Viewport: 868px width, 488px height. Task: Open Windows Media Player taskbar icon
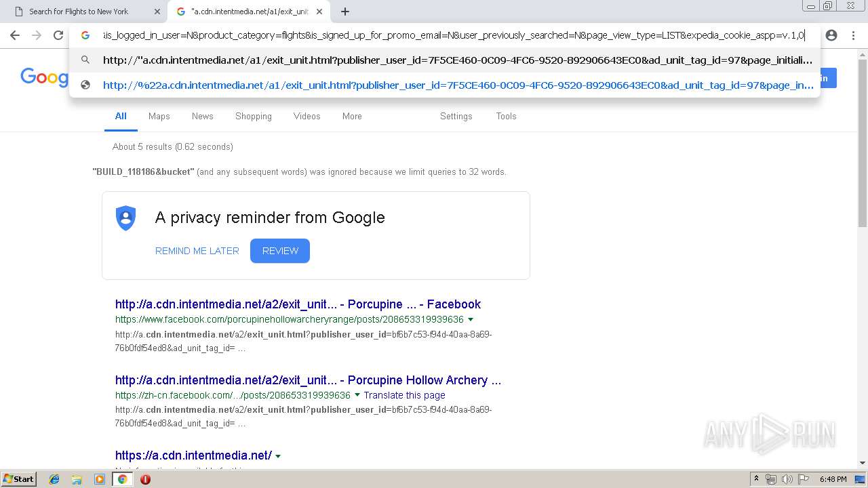100,479
